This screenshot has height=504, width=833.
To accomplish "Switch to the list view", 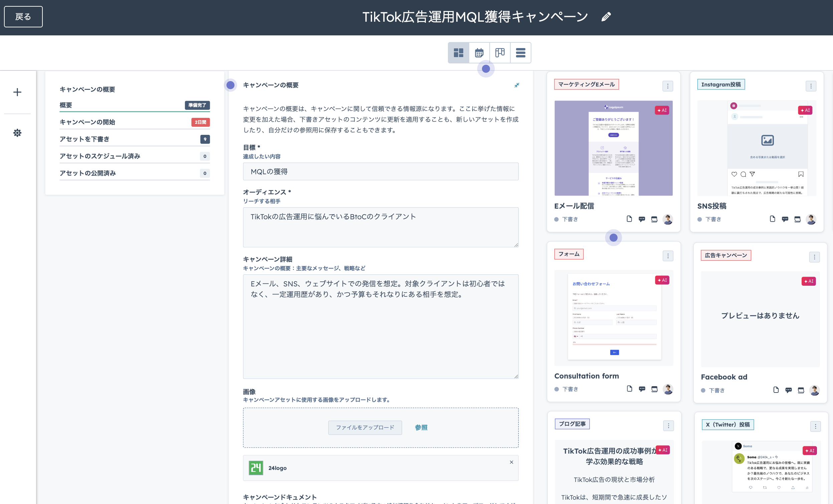I will pos(520,52).
